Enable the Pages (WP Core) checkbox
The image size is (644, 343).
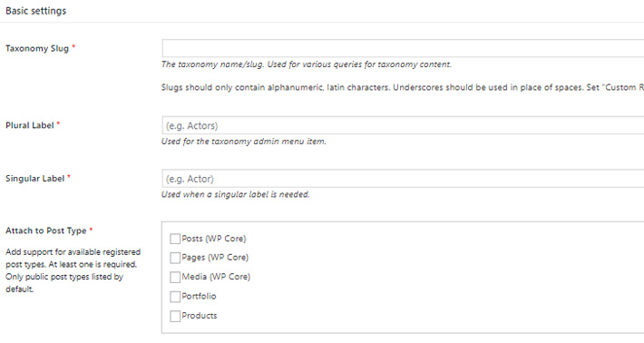click(x=175, y=258)
